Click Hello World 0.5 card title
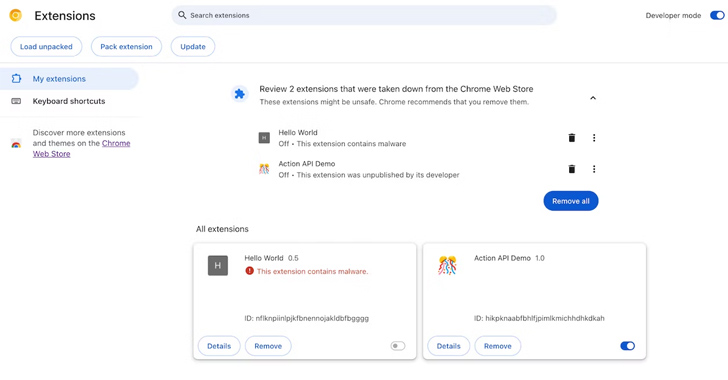 [x=272, y=258]
